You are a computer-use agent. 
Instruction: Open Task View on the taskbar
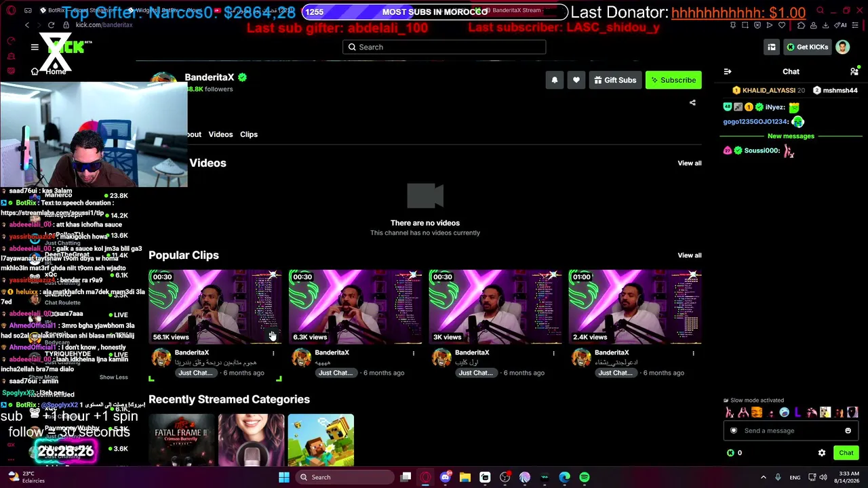tap(406, 477)
